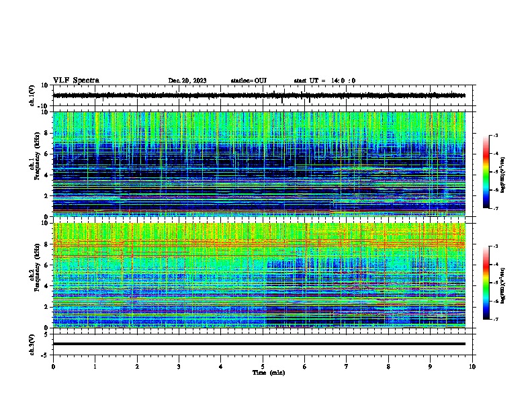The width and height of the screenshot is (532, 411).
Task: Click tick label "5" on the Time axis
Action: [x=263, y=367]
